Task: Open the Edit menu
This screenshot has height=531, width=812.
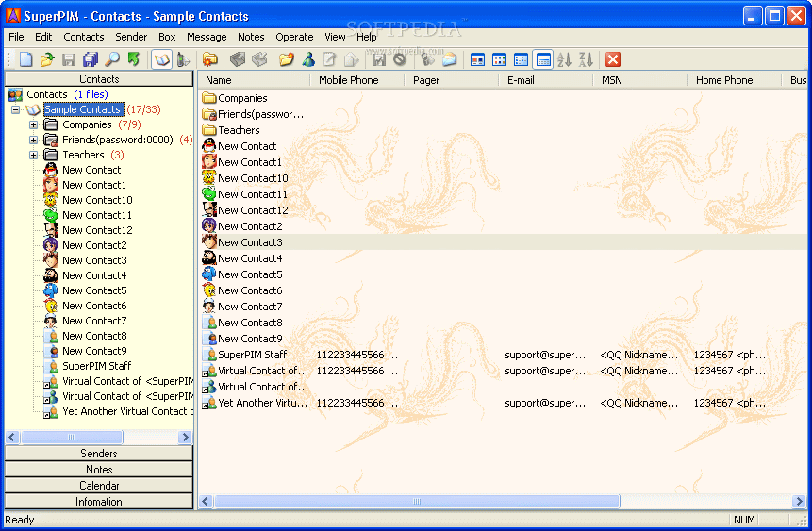Action: 43,37
